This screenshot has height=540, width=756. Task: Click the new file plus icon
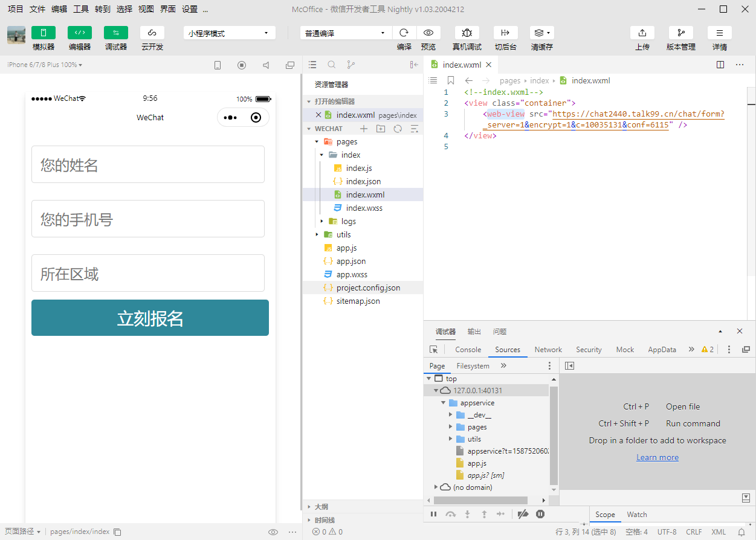364,129
